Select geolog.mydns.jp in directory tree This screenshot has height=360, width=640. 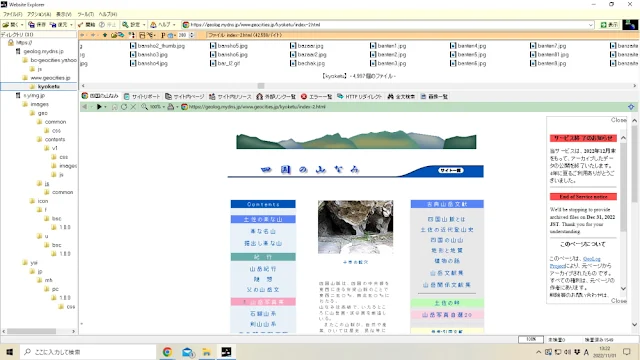pyautogui.click(x=43, y=51)
